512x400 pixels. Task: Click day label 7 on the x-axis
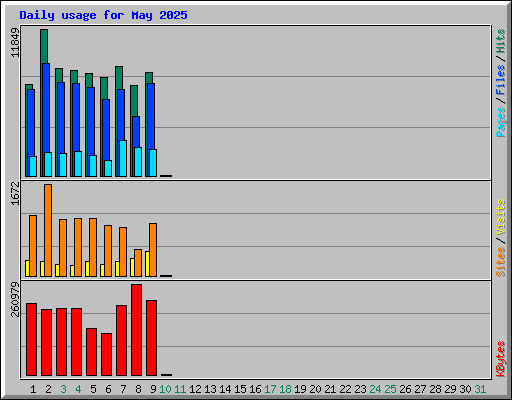click(123, 389)
